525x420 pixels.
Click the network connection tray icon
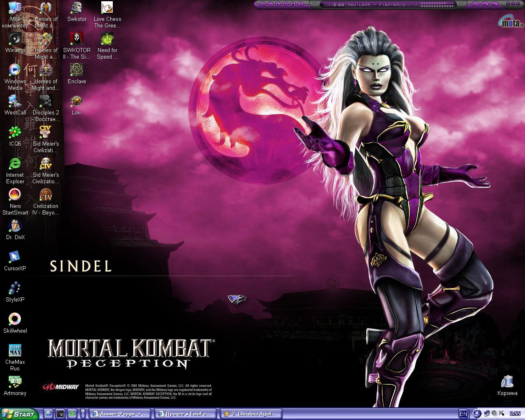(487, 413)
